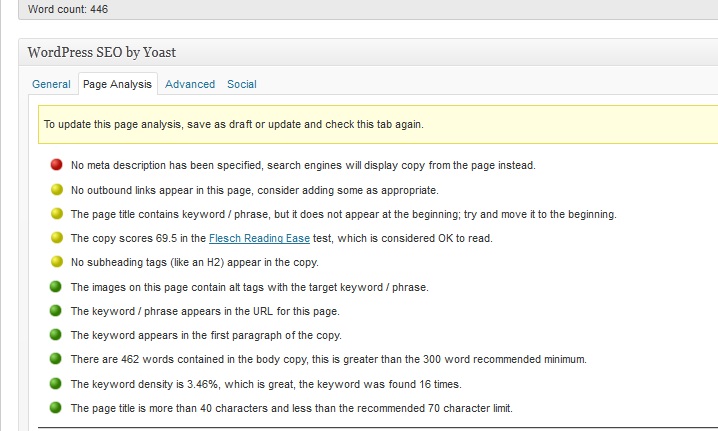
Task: Click yellow dot beside subheading tags notice
Action: pos(57,262)
